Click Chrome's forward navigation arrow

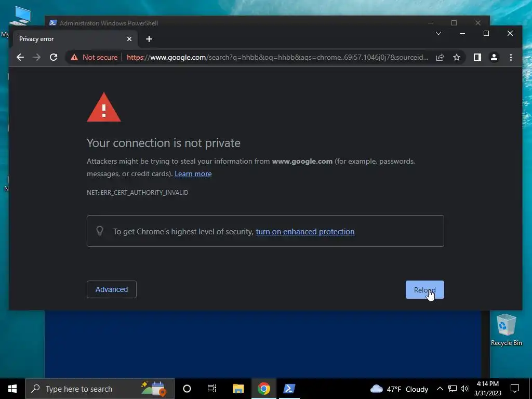(37, 57)
